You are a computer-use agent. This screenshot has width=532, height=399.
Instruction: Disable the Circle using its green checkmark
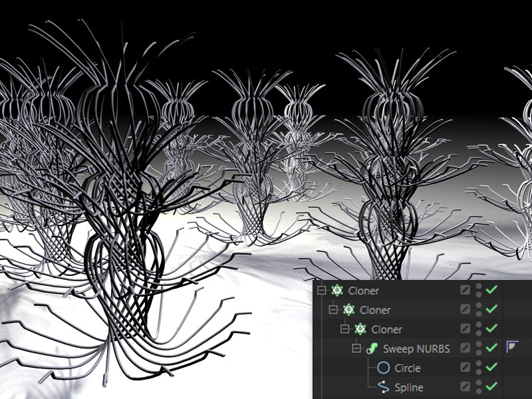point(491,367)
